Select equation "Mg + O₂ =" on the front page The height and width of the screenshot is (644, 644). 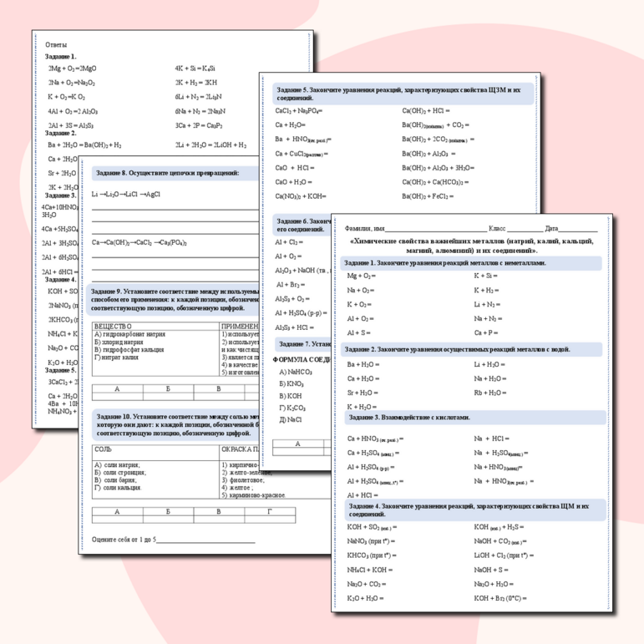[x=362, y=276]
